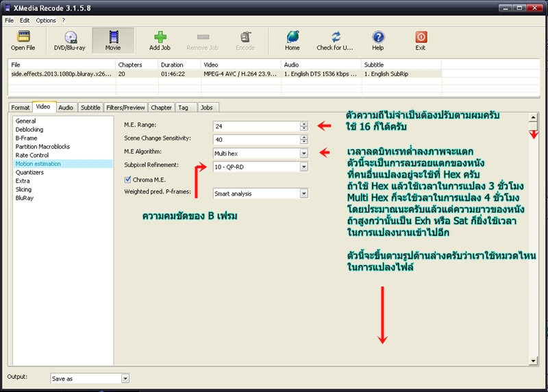
Task: Click the Duration column header
Action: (179, 64)
